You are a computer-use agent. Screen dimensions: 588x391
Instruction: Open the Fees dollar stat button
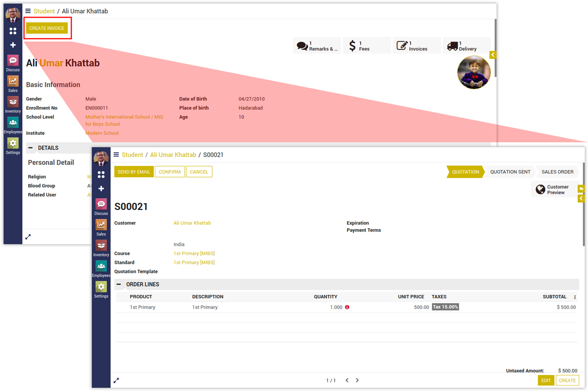click(367, 46)
